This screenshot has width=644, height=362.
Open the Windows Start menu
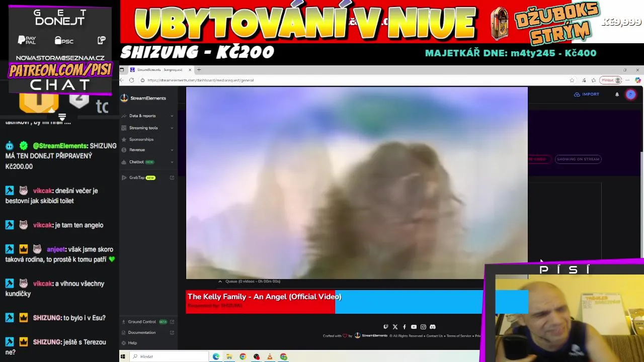coord(123,356)
